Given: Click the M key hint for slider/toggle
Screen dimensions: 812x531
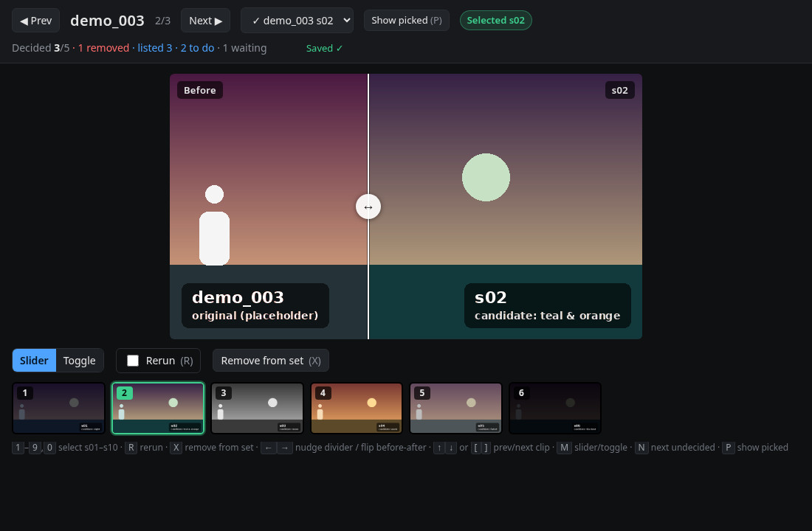Looking at the screenshot, I should (564, 448).
